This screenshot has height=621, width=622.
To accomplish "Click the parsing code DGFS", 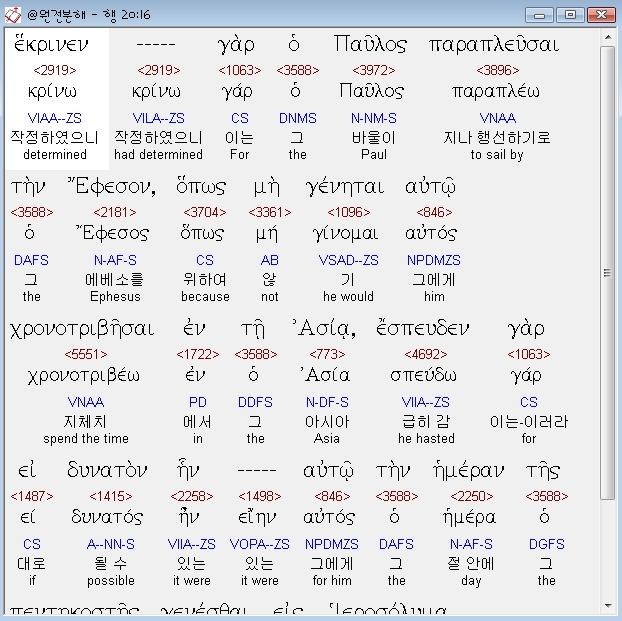I will 547,544.
